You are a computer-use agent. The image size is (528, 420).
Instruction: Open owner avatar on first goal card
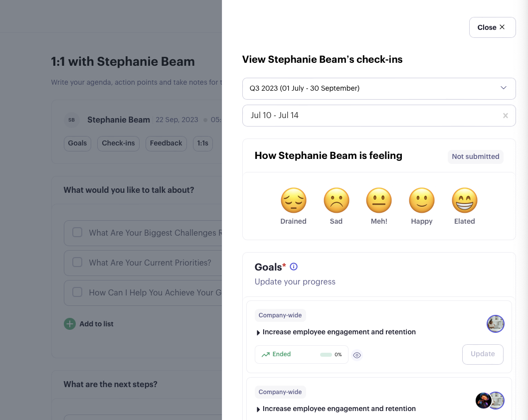495,324
